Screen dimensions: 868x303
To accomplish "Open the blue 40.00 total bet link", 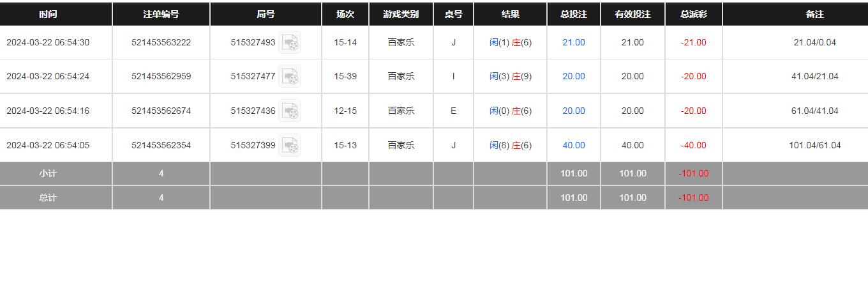I will pos(573,146).
